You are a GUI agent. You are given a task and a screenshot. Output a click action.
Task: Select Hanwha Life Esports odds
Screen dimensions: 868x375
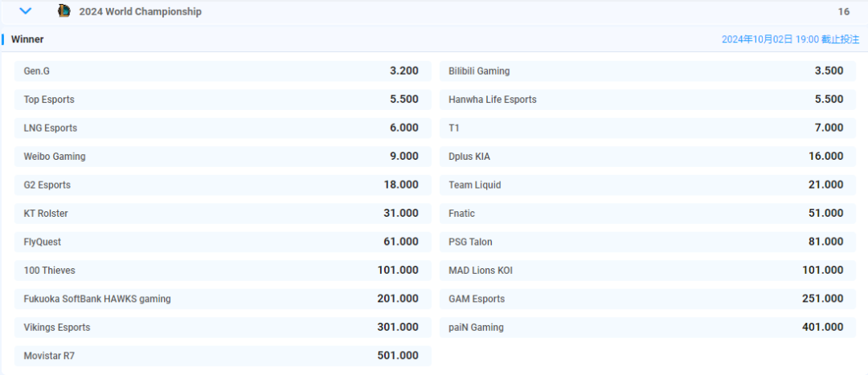tap(647, 100)
